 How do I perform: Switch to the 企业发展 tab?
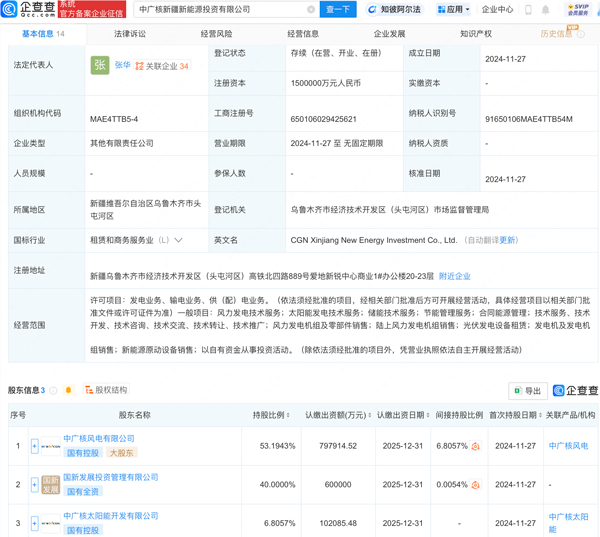389,34
